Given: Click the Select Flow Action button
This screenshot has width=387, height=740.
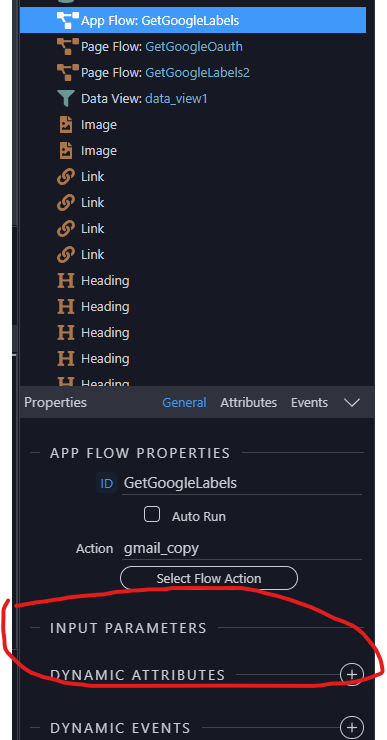Looking at the screenshot, I should click(209, 578).
